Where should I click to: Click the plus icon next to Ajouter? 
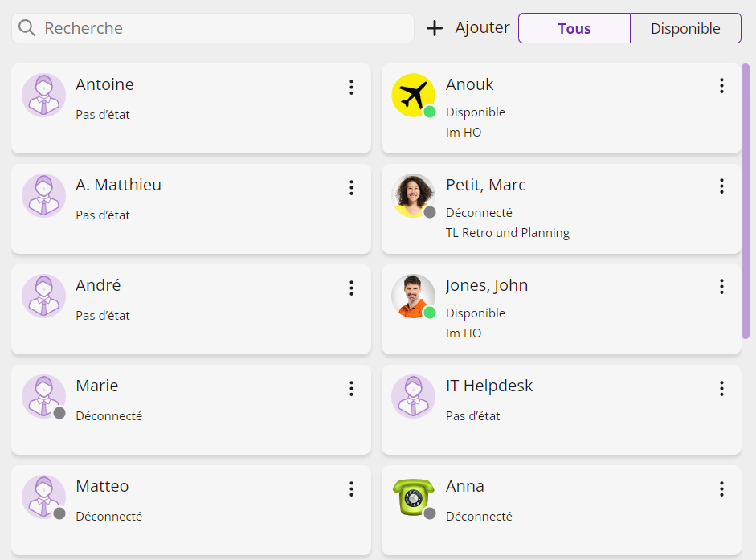coord(435,28)
